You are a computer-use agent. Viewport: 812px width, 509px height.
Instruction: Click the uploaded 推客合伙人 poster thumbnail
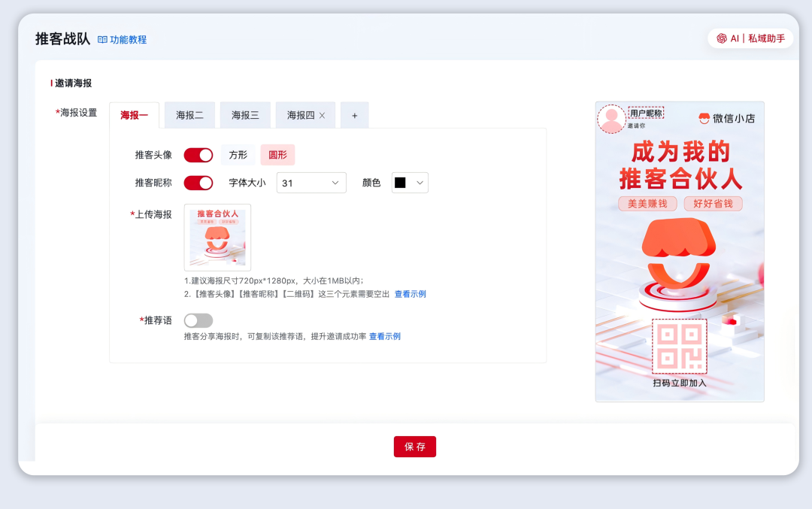point(217,238)
